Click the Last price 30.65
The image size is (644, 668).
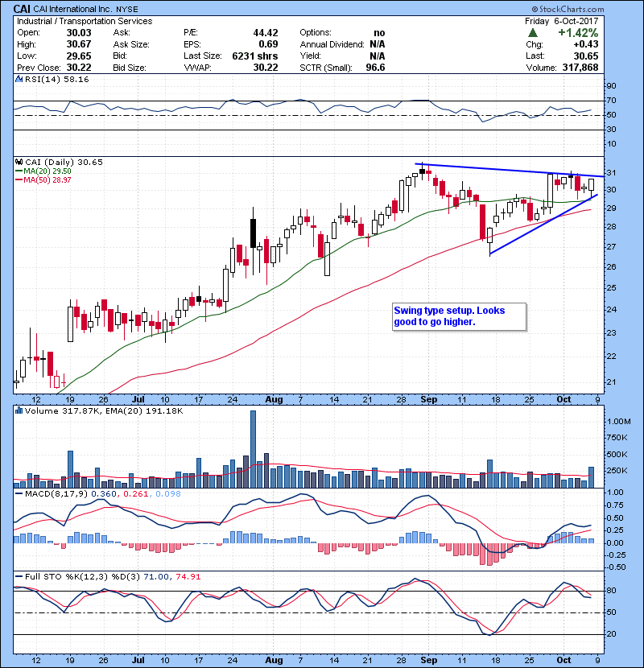point(586,56)
